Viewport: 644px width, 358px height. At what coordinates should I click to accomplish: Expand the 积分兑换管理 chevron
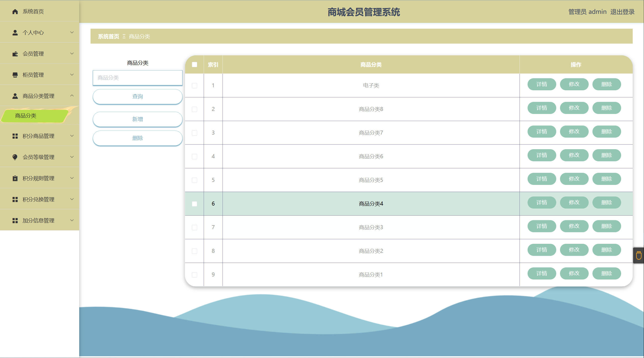[x=72, y=199]
